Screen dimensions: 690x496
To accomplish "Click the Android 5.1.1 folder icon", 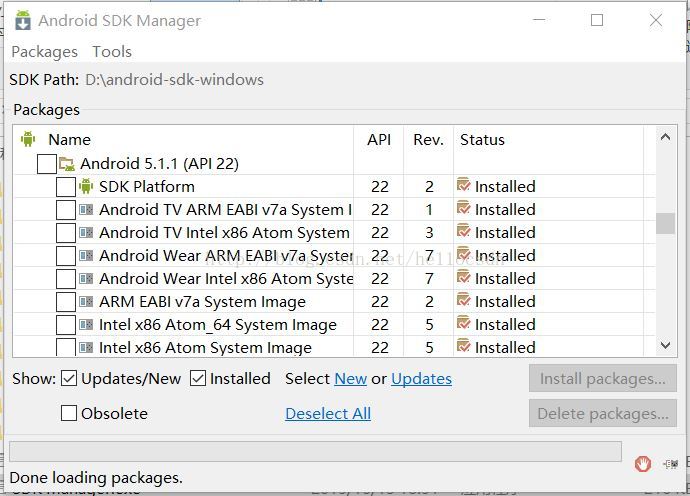I will pos(67,163).
